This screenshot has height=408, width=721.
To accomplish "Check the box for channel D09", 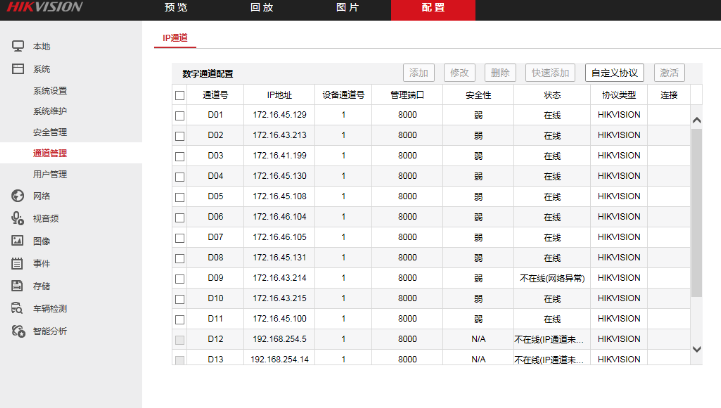I will click(180, 278).
